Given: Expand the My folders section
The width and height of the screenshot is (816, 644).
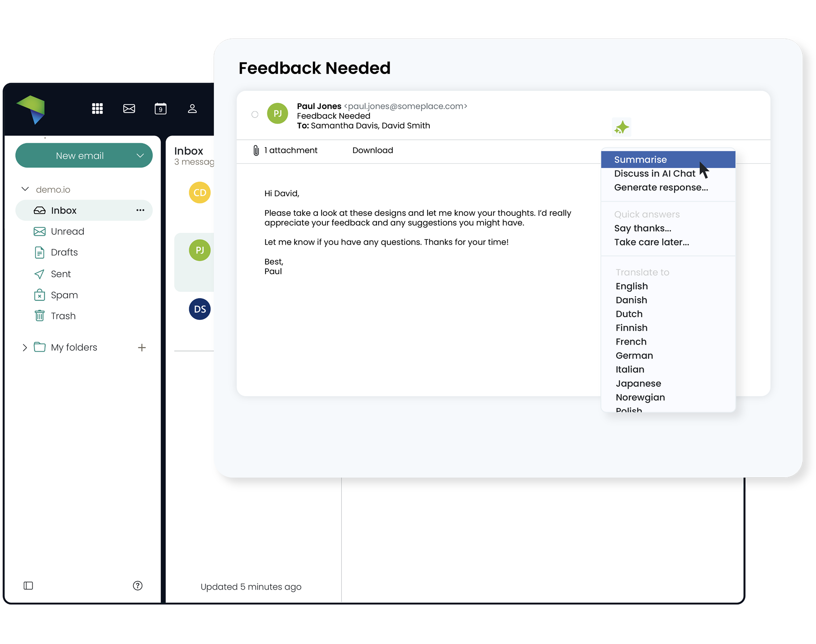Looking at the screenshot, I should pos(25,347).
